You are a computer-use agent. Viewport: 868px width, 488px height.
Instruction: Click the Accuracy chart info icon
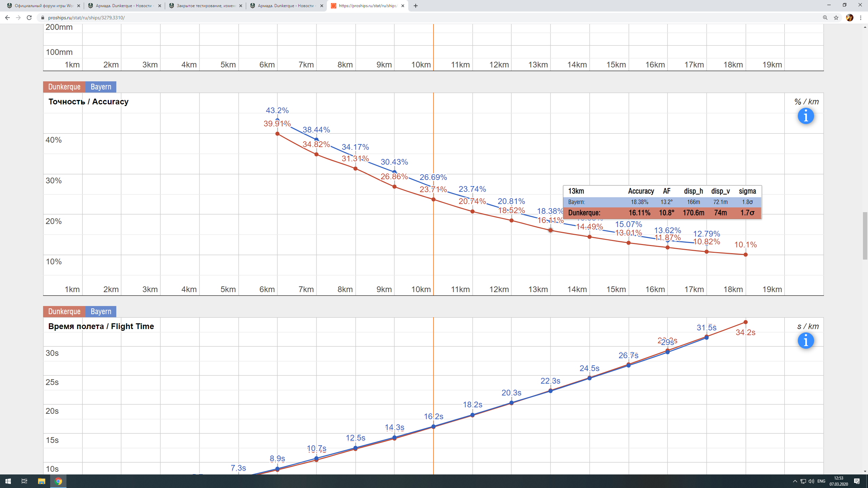tap(806, 116)
